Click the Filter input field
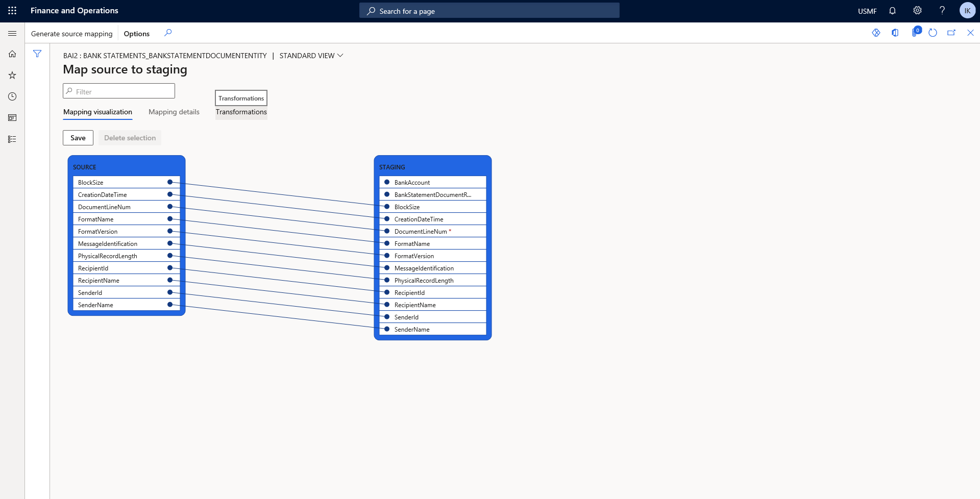This screenshot has height=499, width=980. (x=119, y=91)
